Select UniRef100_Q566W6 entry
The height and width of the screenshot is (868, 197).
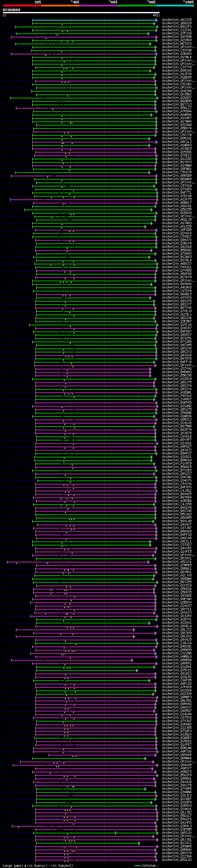click(x=177, y=413)
